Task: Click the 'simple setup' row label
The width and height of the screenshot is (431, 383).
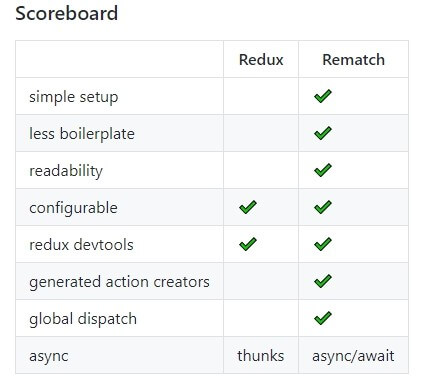Action: click(74, 97)
